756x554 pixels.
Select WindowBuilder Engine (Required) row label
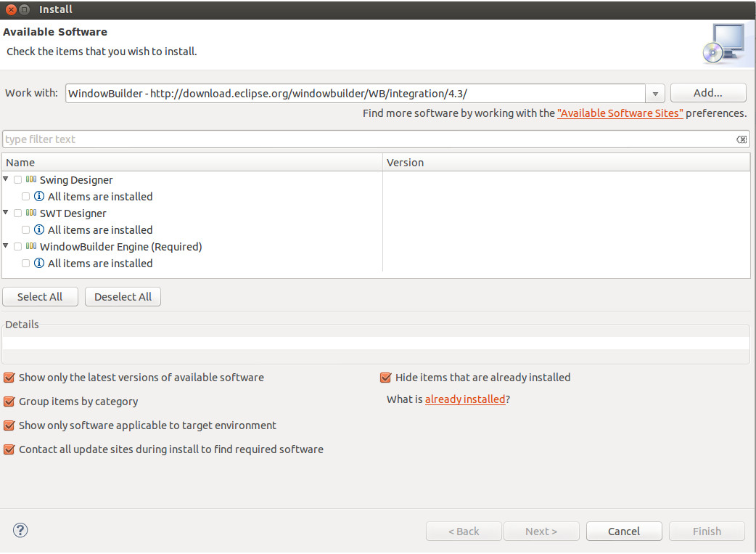[x=120, y=247]
